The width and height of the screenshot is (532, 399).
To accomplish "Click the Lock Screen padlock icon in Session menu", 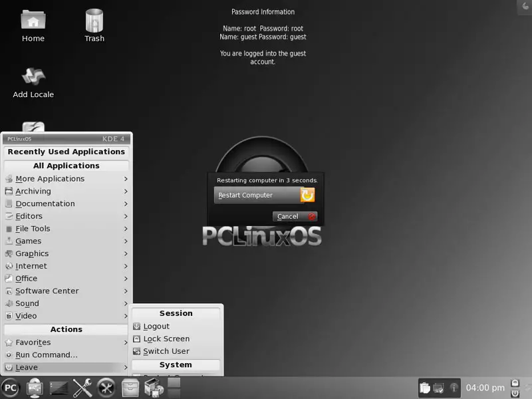I will point(137,339).
